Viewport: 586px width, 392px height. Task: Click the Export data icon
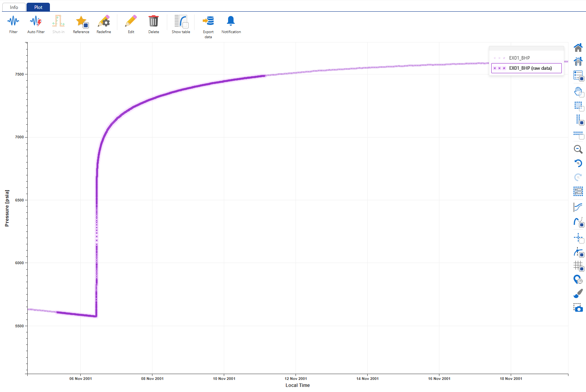208,23
